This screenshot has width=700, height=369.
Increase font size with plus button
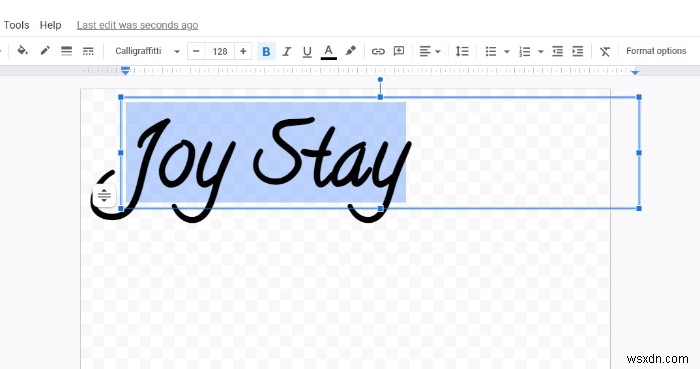[243, 51]
